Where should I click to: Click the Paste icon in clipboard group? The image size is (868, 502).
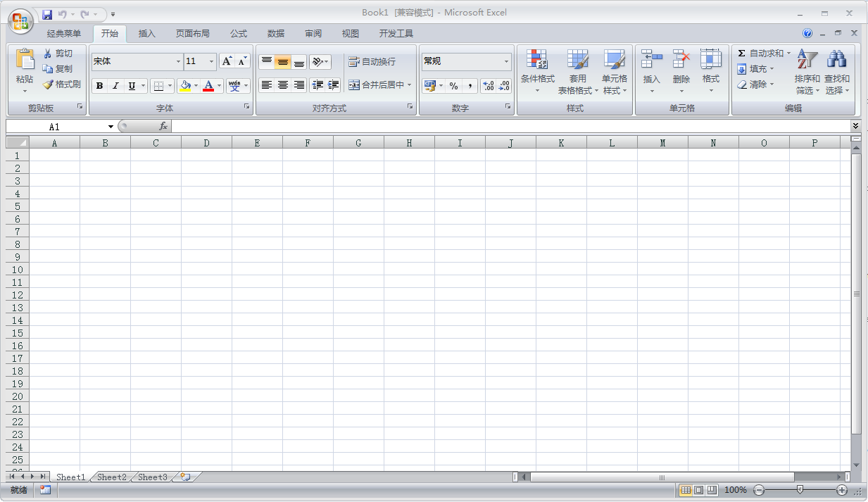[25, 61]
